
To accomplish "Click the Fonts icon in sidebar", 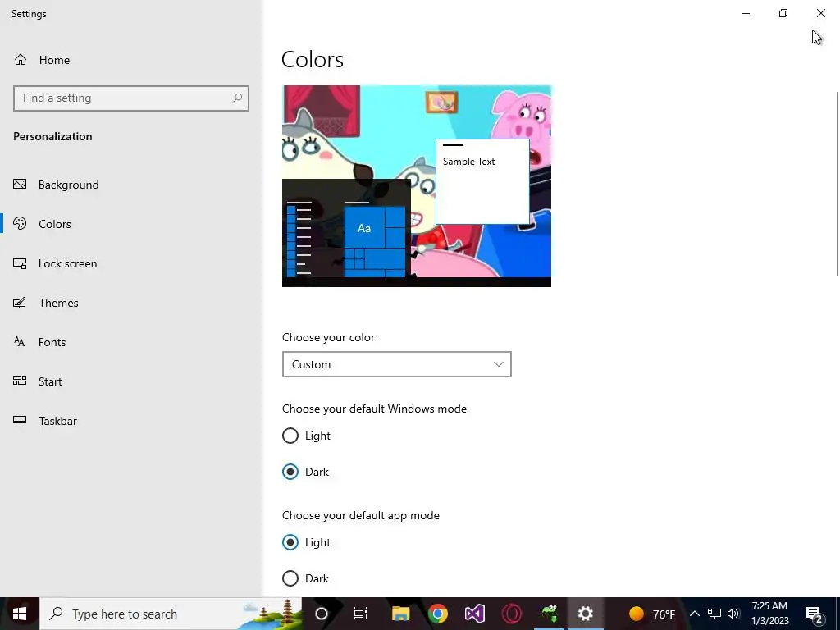I will [20, 342].
